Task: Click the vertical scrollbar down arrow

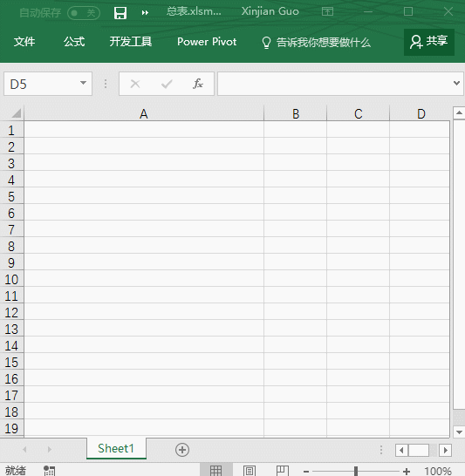Action: (459, 432)
